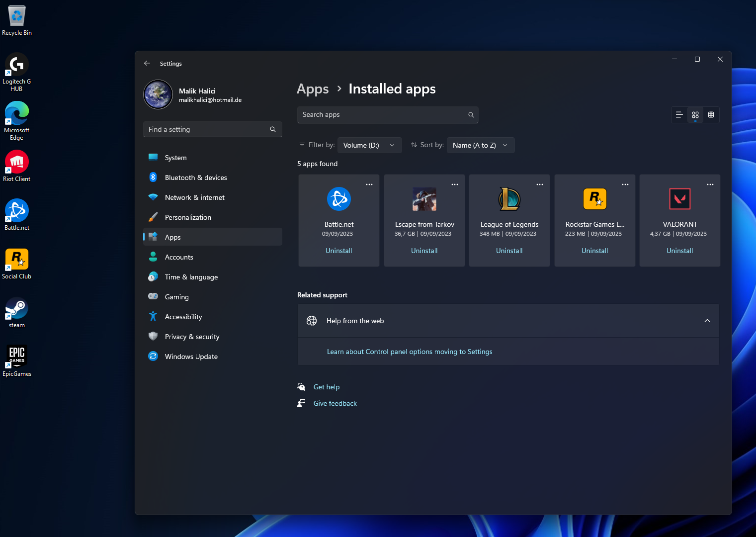
Task: Switch to grid view layout
Action: click(x=695, y=115)
